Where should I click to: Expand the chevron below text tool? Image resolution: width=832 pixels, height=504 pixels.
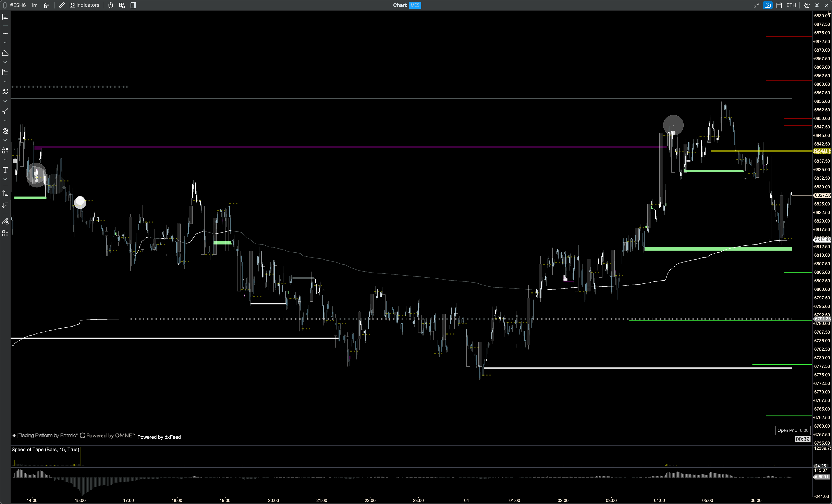coord(5,179)
